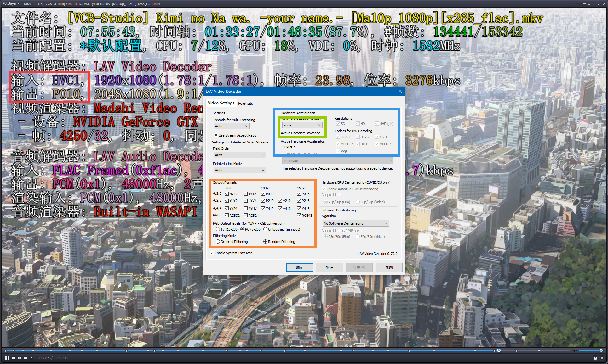Uncheck Enable System Tray Icon
This screenshot has height=364, width=608.
[212, 253]
